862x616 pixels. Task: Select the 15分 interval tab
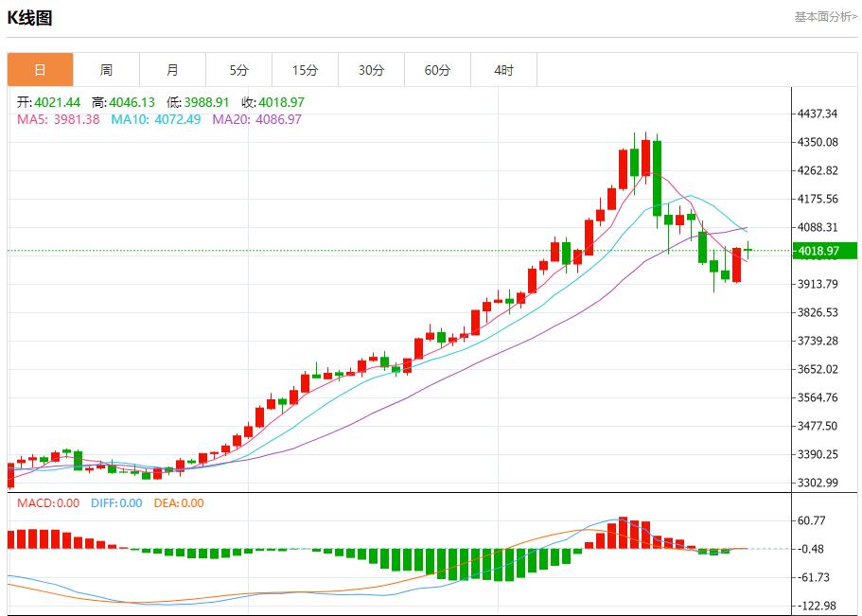point(307,69)
